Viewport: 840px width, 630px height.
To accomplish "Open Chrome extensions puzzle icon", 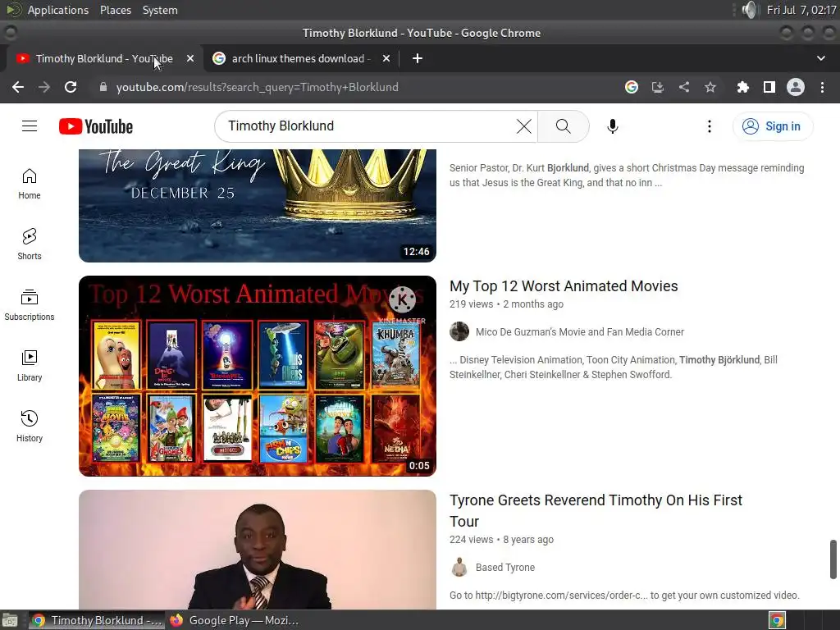I will click(743, 87).
